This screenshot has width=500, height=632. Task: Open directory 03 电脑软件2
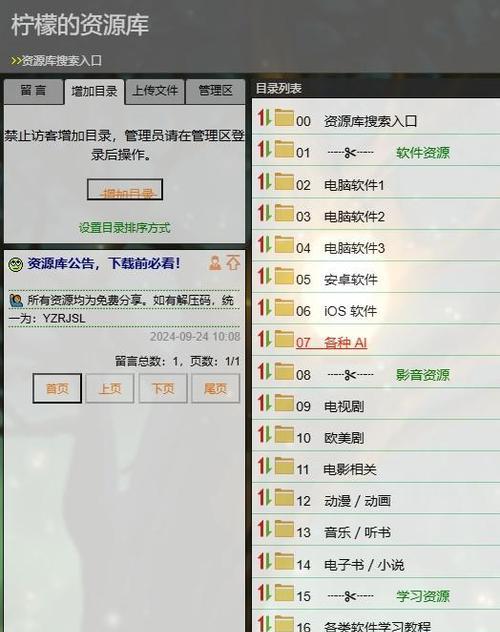[x=340, y=216]
